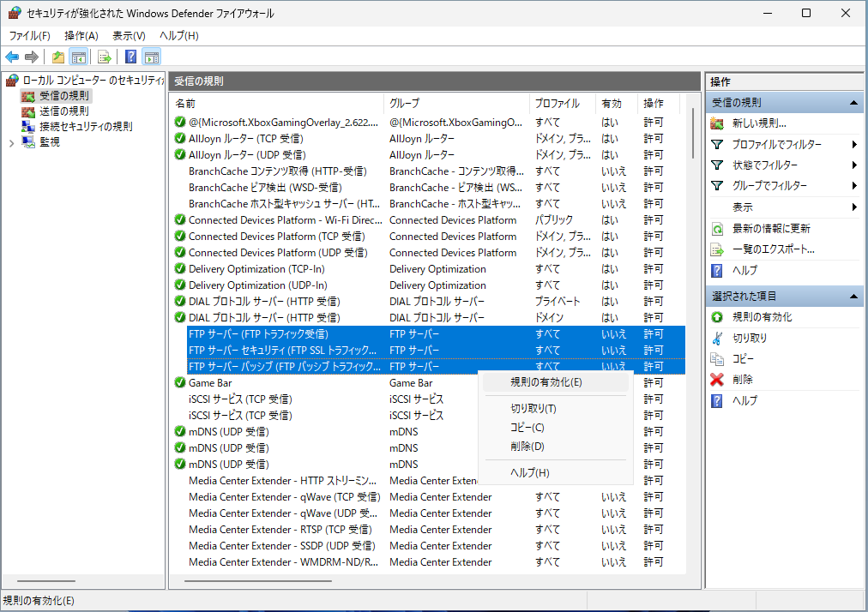868x612 pixels.
Task: Click the green 規則の有効化 icon
Action: point(717,317)
